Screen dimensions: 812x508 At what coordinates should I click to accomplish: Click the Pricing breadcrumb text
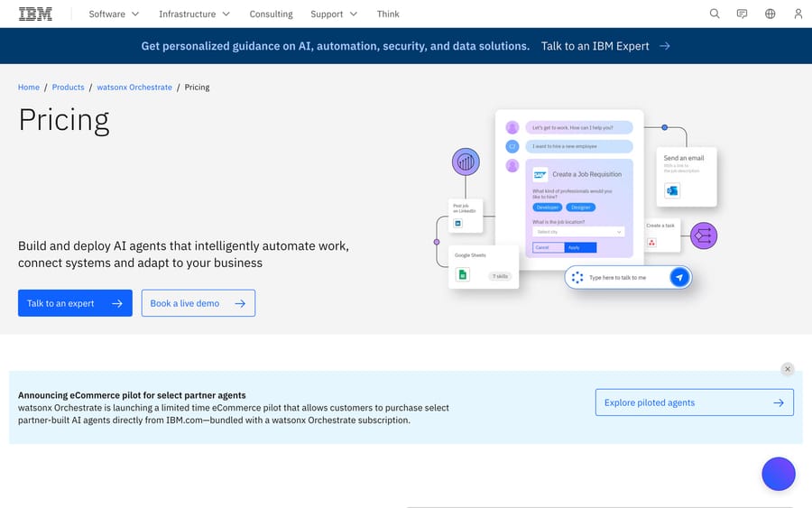(197, 87)
